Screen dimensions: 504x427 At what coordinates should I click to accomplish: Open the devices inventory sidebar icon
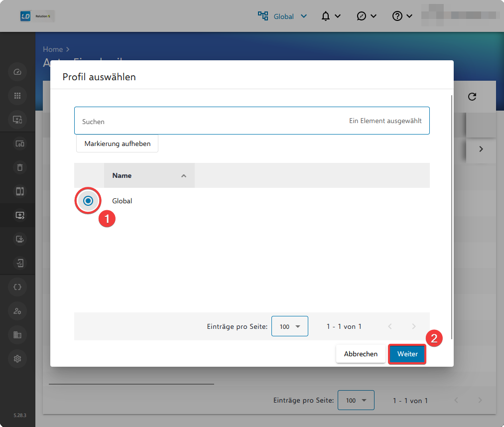point(19,143)
